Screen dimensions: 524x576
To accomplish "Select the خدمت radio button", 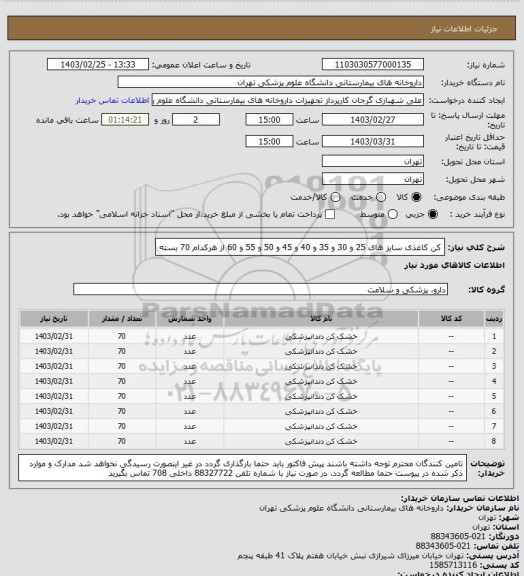I will pos(381,197).
